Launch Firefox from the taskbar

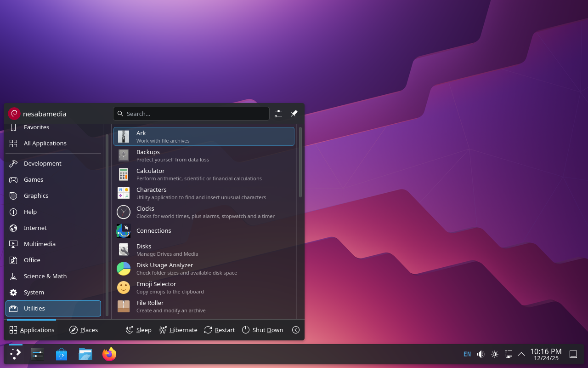[x=109, y=354]
